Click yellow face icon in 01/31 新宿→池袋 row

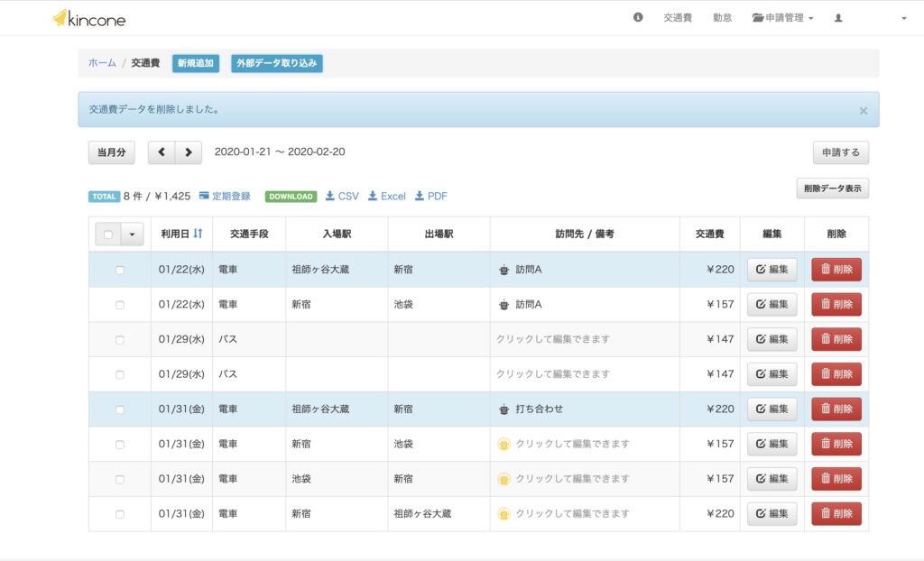click(x=504, y=445)
